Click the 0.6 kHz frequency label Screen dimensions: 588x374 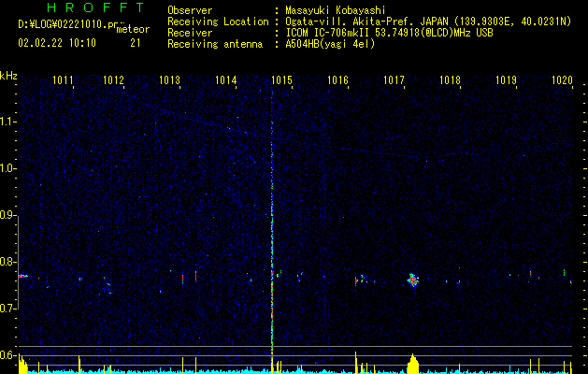7,355
